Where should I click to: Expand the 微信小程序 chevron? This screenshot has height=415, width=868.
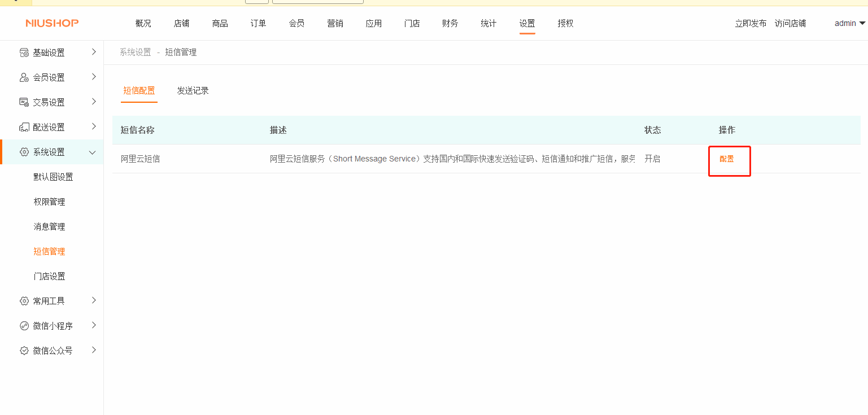(94, 325)
